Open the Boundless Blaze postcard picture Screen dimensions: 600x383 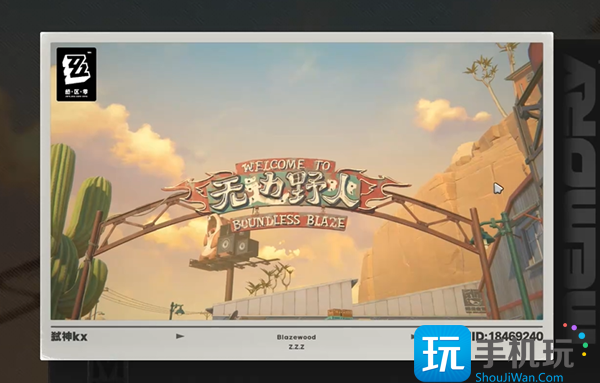tap(297, 181)
